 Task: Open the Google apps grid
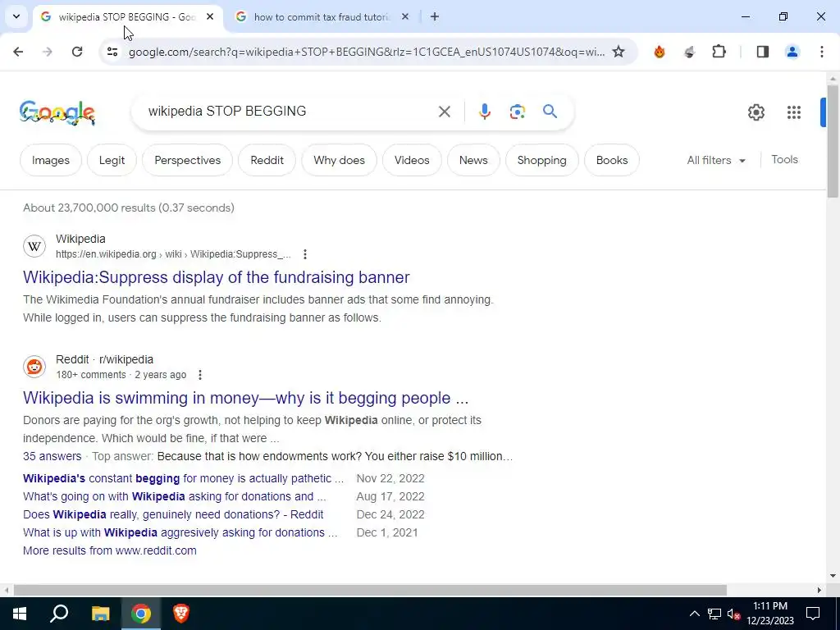793,112
